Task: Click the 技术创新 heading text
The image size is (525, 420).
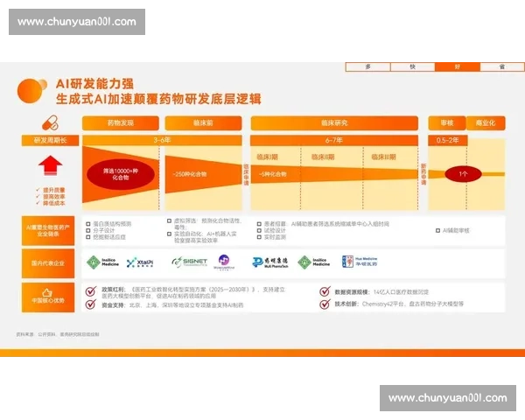Action: click(x=346, y=304)
